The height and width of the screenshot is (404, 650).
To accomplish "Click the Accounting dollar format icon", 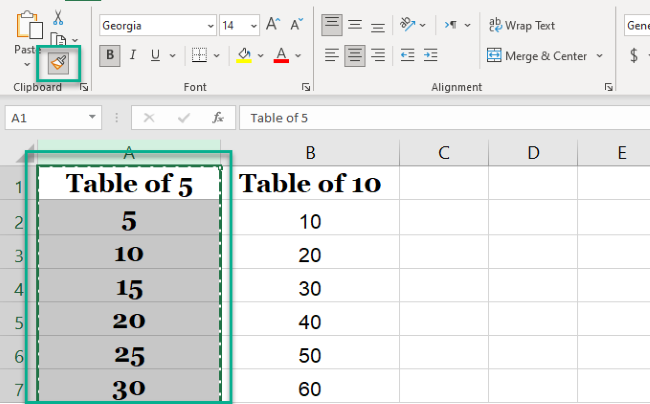I will pyautogui.click(x=634, y=56).
